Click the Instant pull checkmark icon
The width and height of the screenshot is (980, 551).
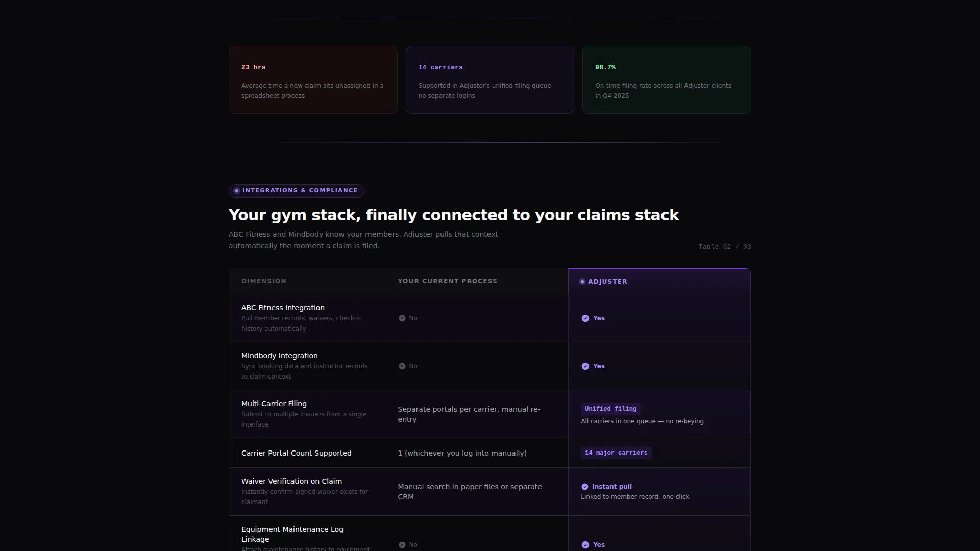coord(585,487)
